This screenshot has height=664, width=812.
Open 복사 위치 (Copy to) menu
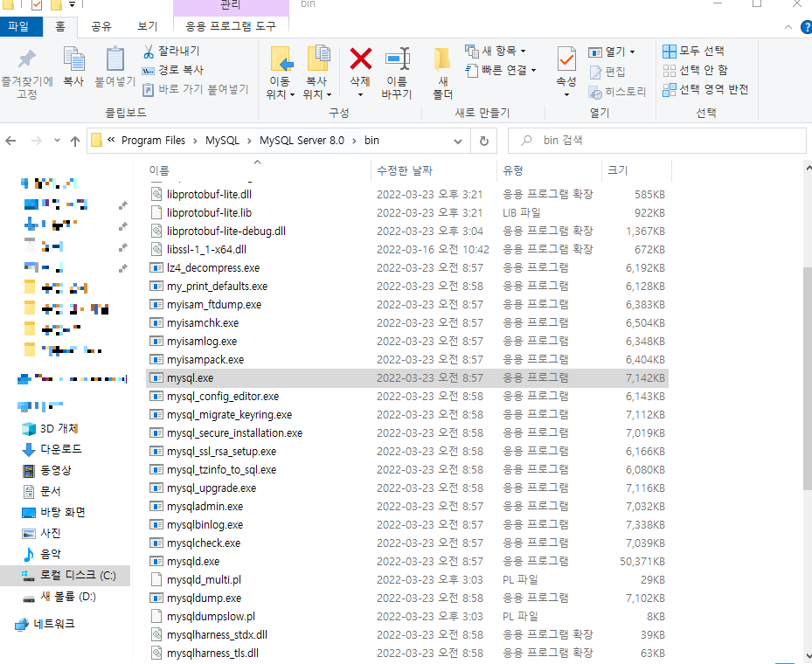click(317, 73)
